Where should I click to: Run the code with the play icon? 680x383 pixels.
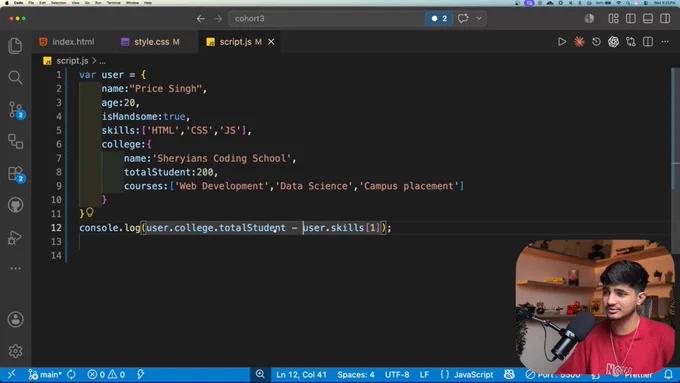[x=562, y=42]
